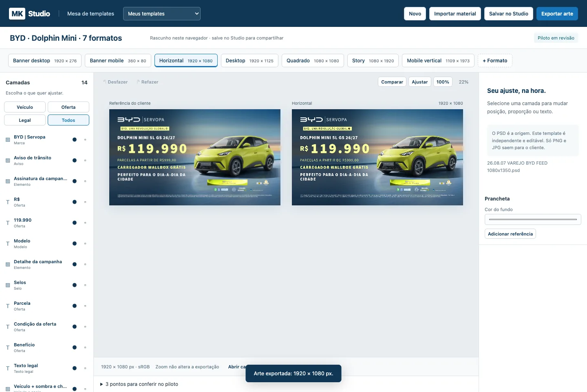Click the Comparar button
Screen dimensions: 587x392
tap(392, 82)
